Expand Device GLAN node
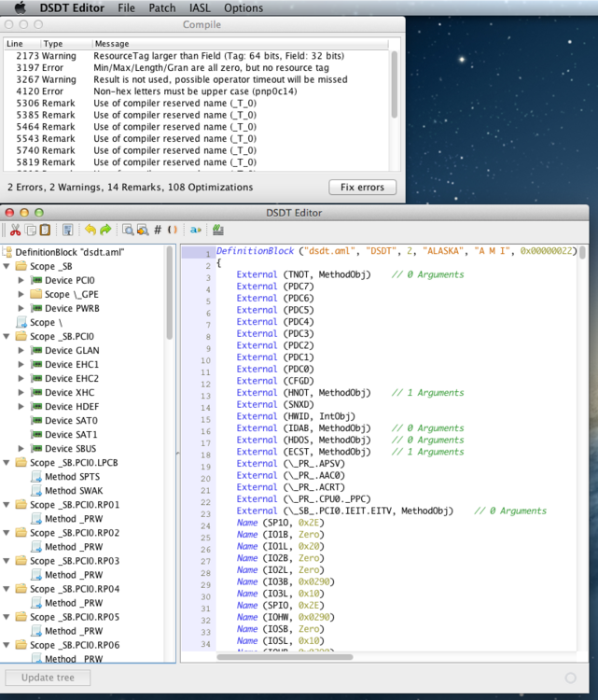The width and height of the screenshot is (598, 700). 21,350
